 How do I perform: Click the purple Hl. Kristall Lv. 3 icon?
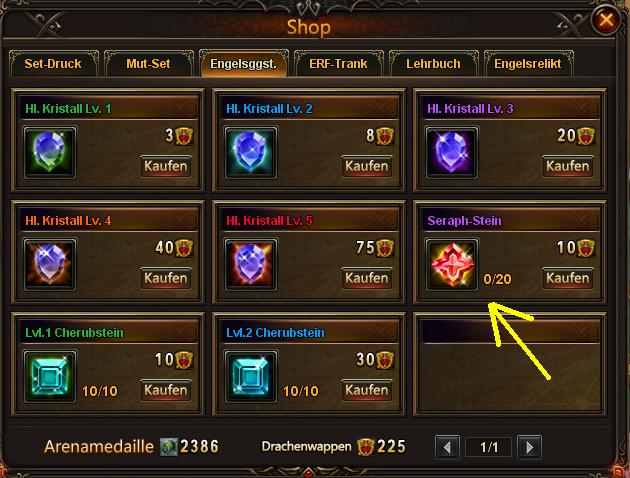pos(452,153)
